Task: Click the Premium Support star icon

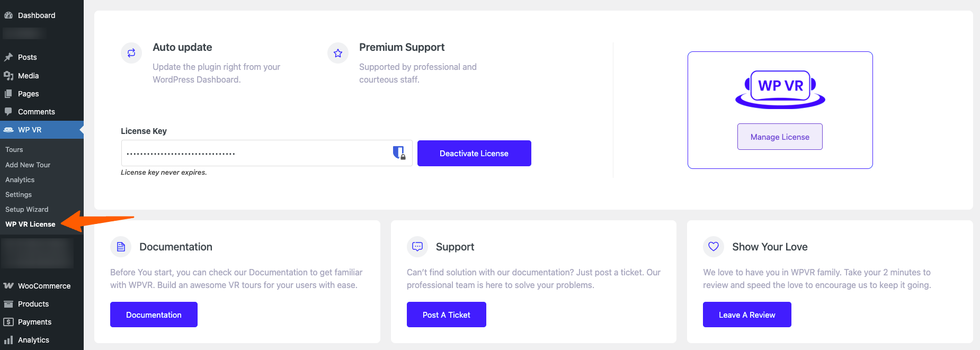Action: pyautogui.click(x=338, y=53)
